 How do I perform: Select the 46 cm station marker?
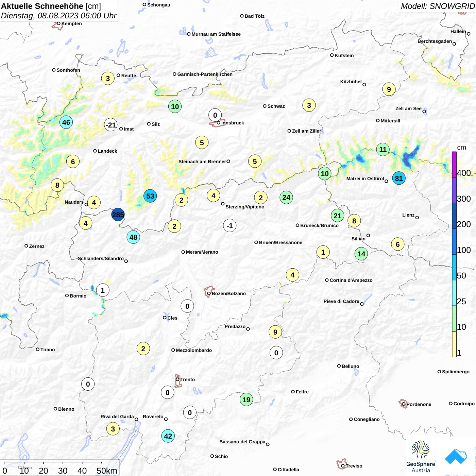[x=66, y=122]
